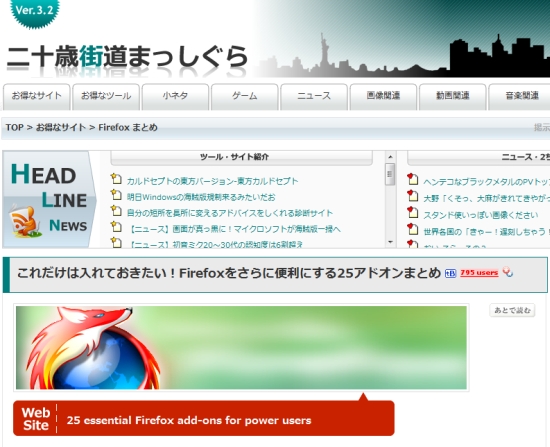This screenshot has width=550, height=447.
Task: Click the ツール・サイト紹介 section header
Action: click(x=241, y=158)
